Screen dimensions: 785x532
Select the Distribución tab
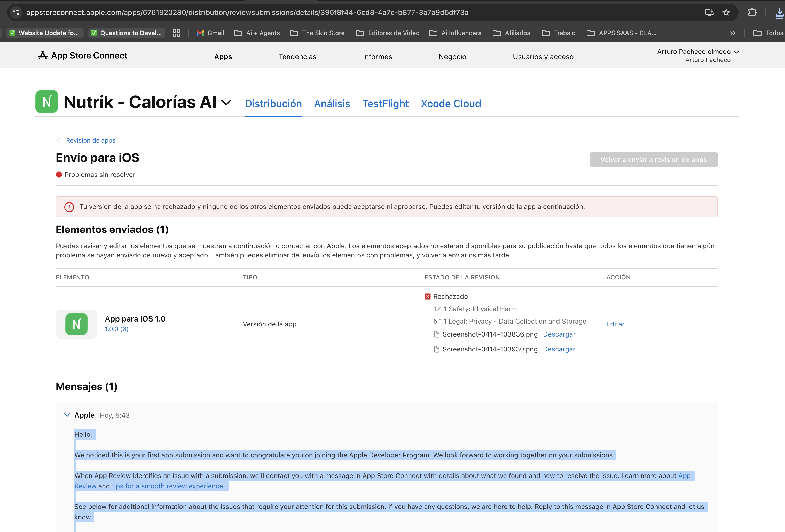point(273,104)
